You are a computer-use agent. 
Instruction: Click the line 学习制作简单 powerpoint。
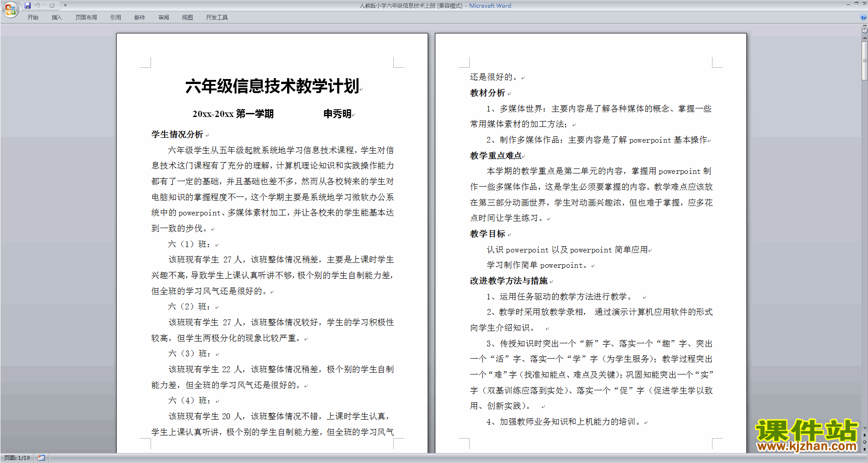[x=538, y=265]
